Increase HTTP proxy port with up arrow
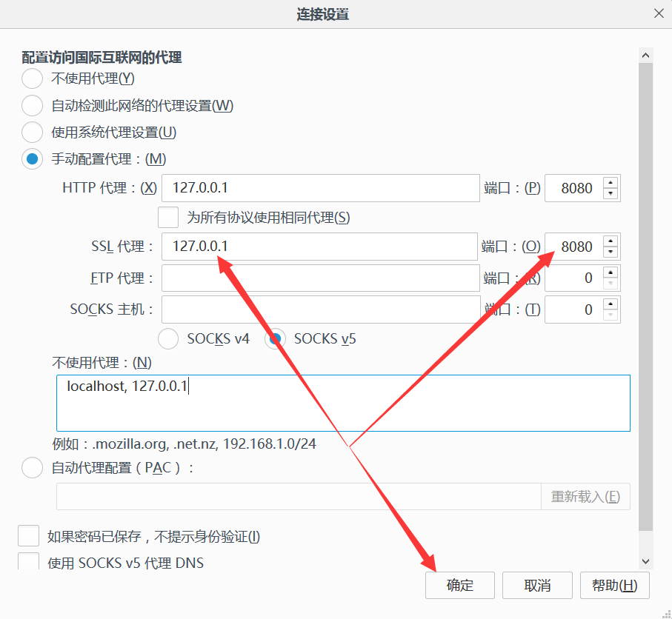672x619 pixels. (611, 183)
